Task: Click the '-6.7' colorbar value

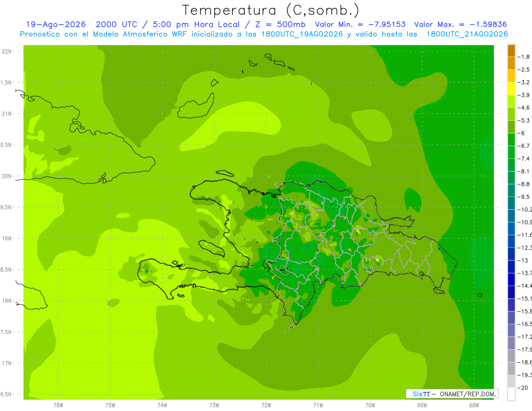Action: (524, 146)
